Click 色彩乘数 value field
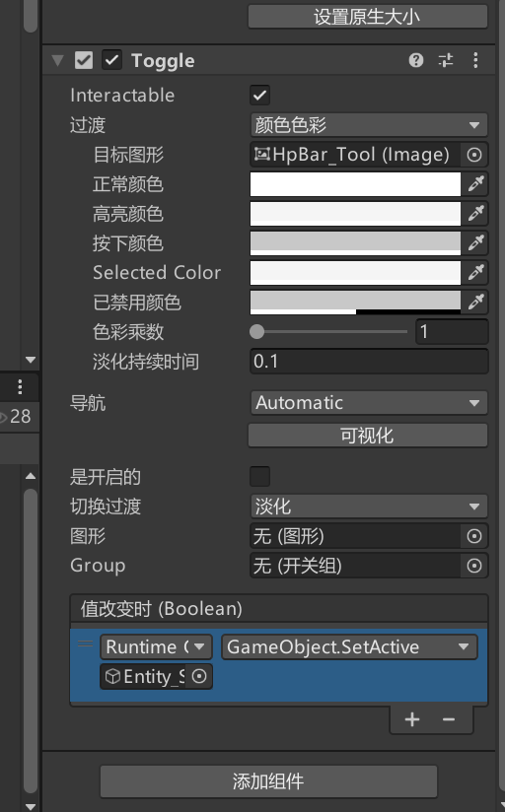505x812 pixels. point(452,331)
